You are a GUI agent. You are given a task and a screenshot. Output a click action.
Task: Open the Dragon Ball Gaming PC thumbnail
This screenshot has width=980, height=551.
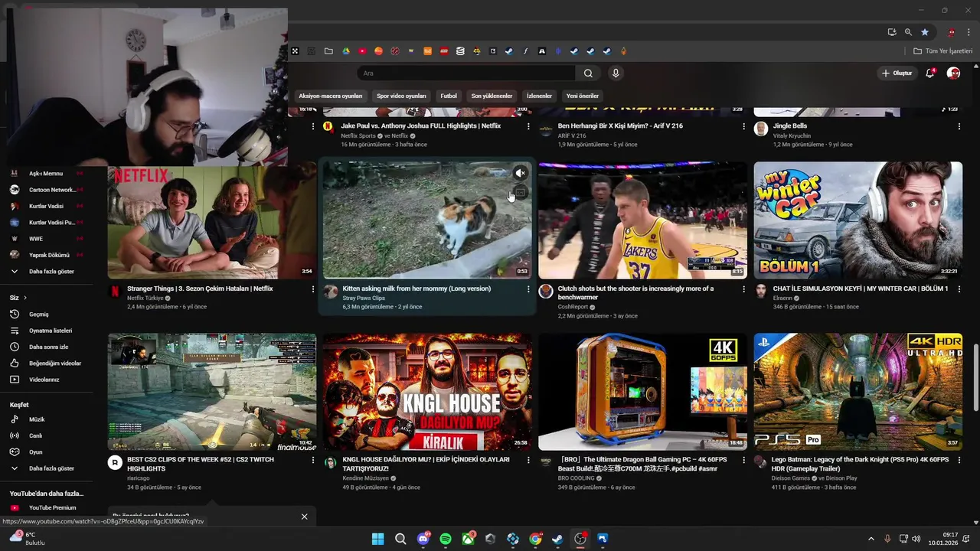point(642,392)
